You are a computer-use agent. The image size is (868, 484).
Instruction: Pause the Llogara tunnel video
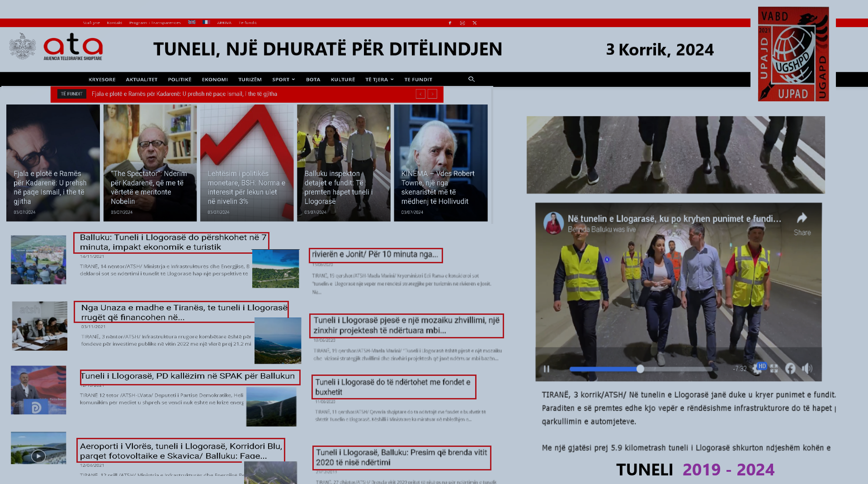point(547,369)
